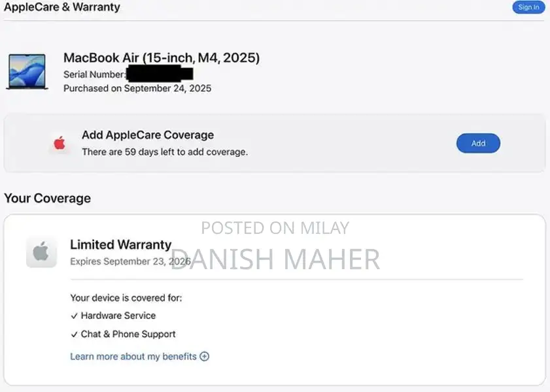Click the Sign In button

(x=528, y=7)
